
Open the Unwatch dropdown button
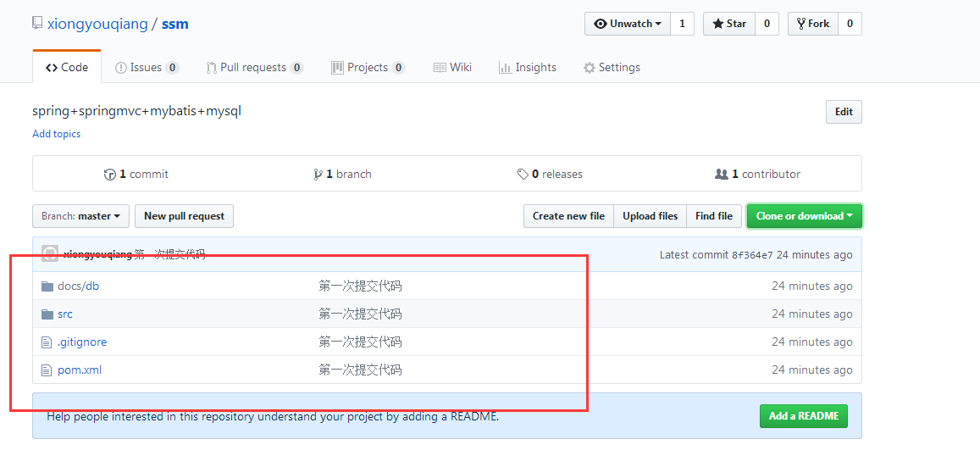coord(628,24)
